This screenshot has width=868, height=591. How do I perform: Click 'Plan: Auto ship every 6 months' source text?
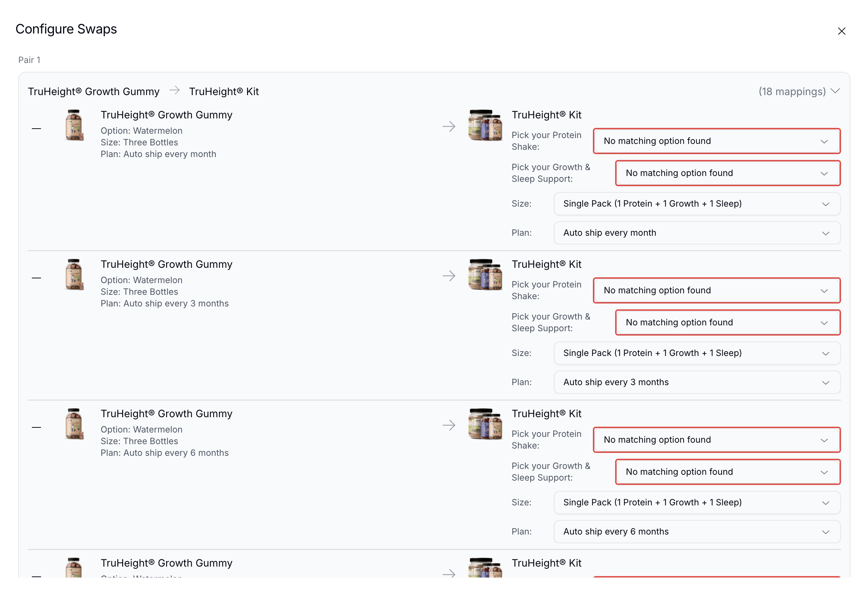tap(164, 453)
